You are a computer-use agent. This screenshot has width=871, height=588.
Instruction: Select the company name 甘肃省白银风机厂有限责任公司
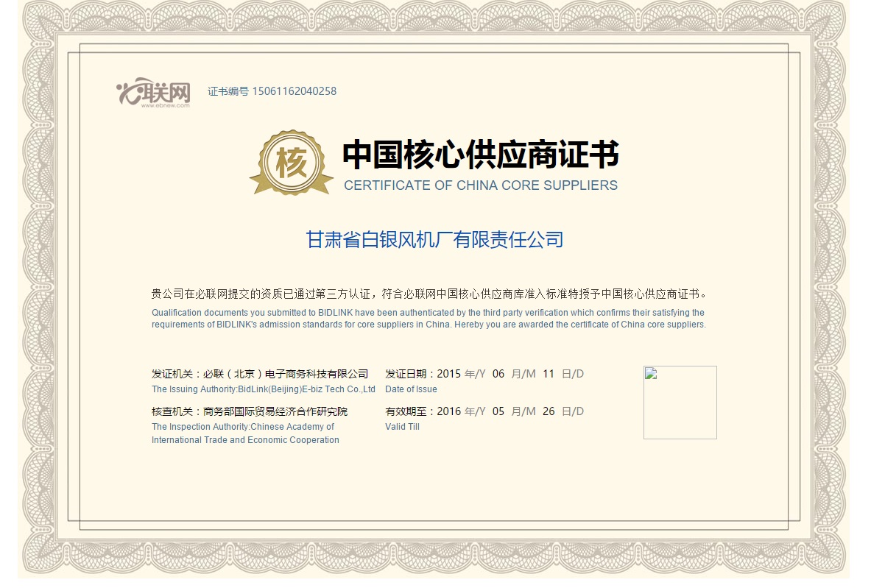point(435,240)
